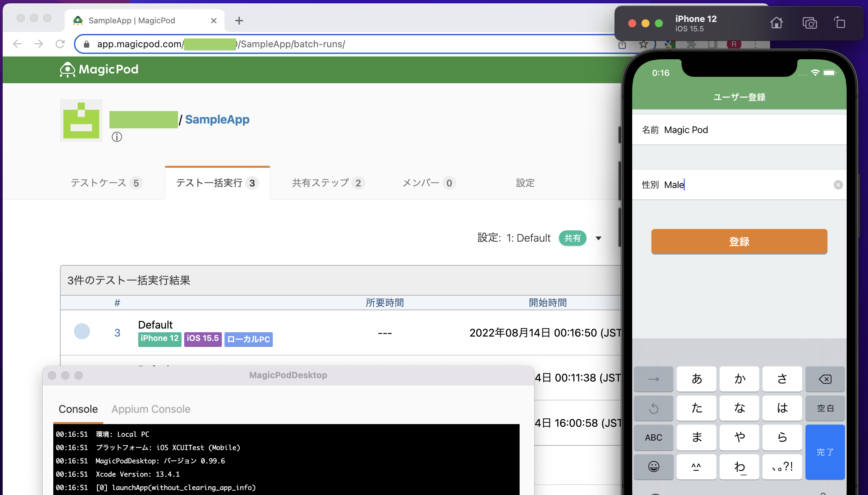Tap the orange 登録 register button
The image size is (868, 495).
click(739, 241)
